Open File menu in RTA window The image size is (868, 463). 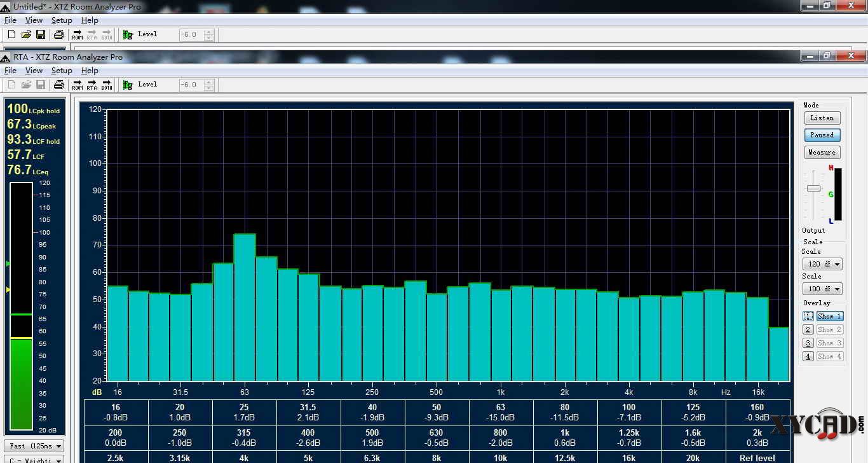click(10, 71)
